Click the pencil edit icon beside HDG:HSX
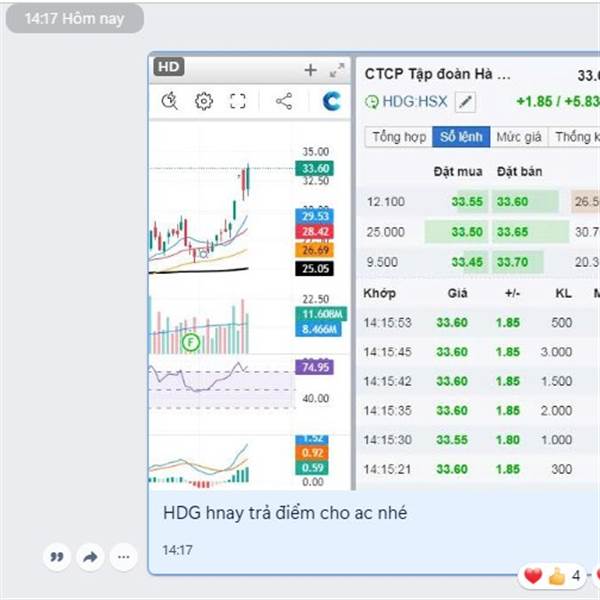Viewport: 600px width, 600px height. pyautogui.click(x=465, y=102)
